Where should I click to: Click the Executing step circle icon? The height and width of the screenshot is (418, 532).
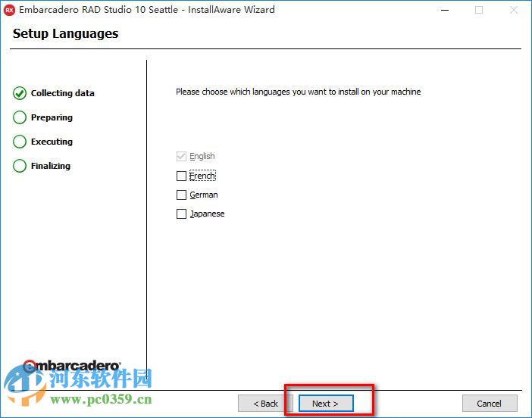pyautogui.click(x=20, y=142)
